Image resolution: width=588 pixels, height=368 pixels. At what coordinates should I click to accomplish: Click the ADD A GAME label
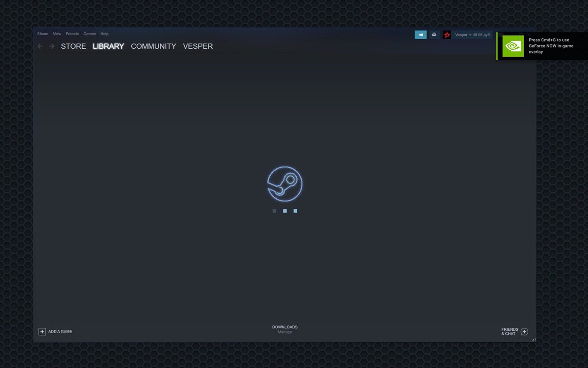coord(60,332)
